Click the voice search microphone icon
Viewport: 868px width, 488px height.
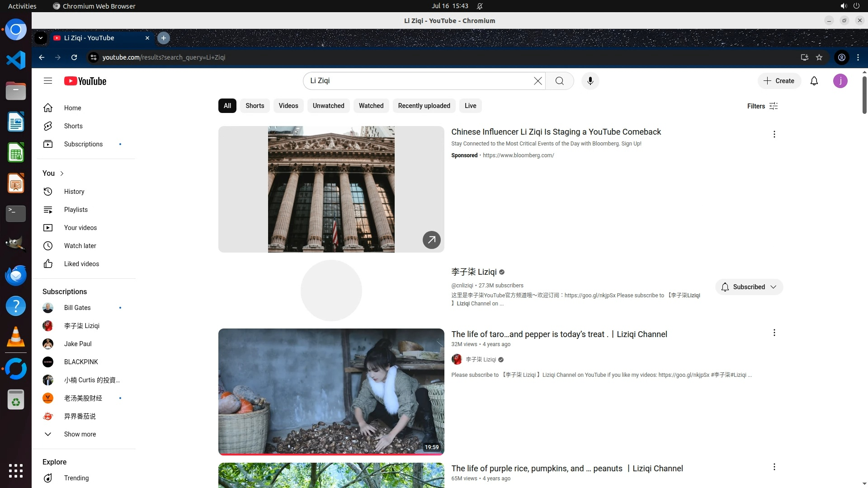coord(590,81)
